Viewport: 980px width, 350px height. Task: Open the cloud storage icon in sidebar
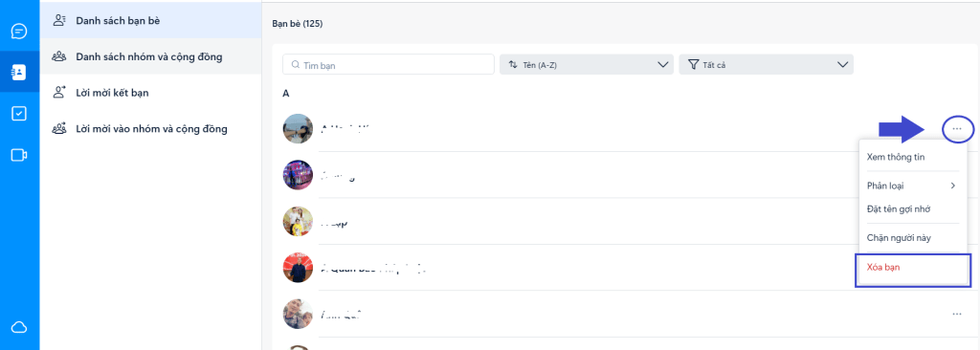19,327
